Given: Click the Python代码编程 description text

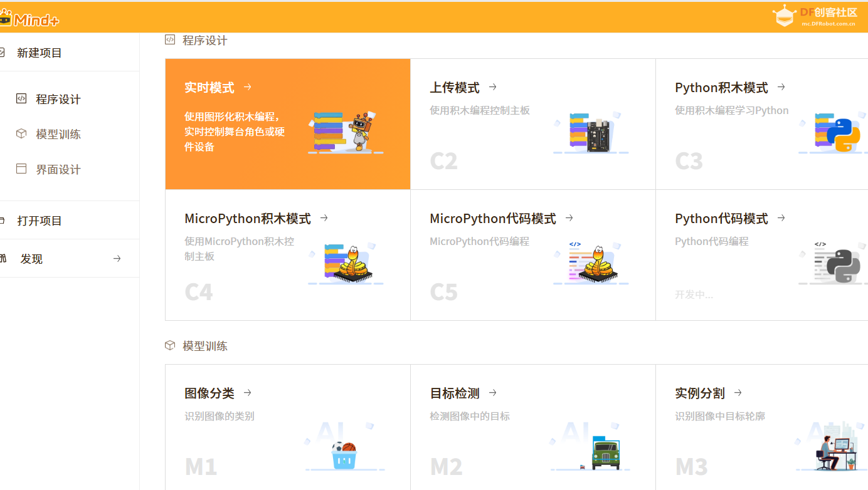Looking at the screenshot, I should [x=712, y=241].
